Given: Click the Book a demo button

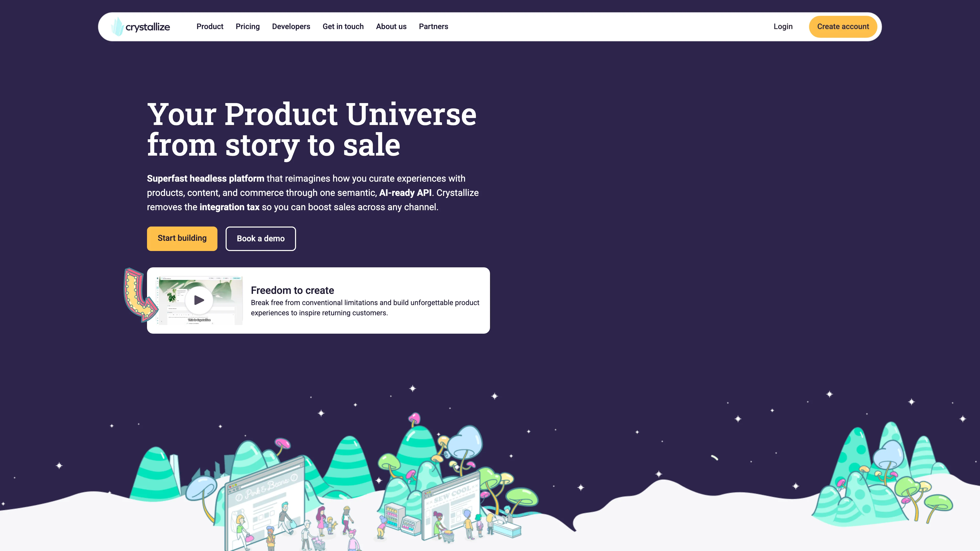Looking at the screenshot, I should point(261,239).
